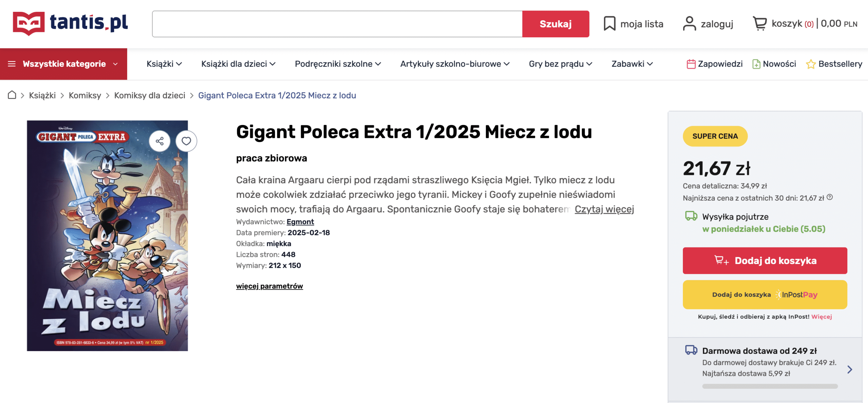The image size is (868, 403).
Task: Expand the Zabawki menu
Action: (632, 64)
